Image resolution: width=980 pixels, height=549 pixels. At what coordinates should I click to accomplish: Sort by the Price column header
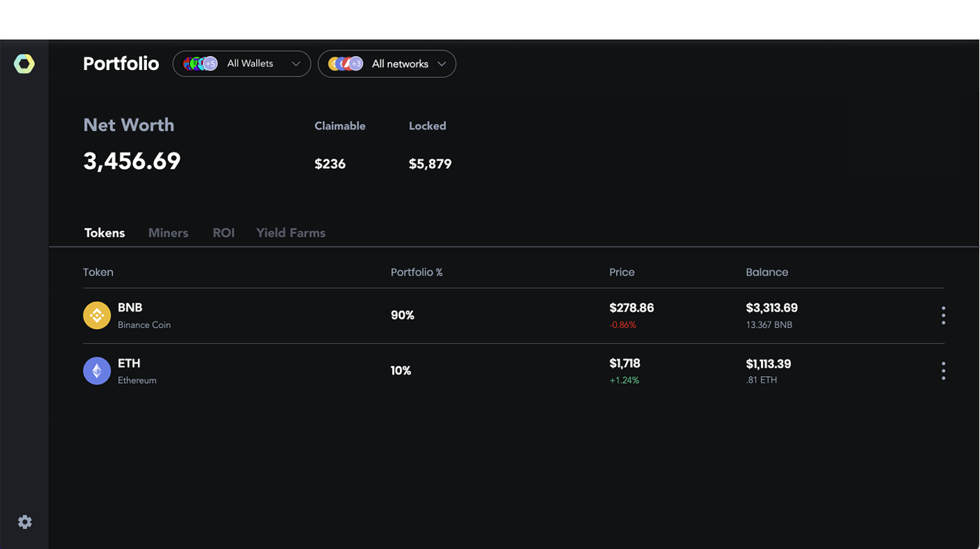(x=622, y=272)
